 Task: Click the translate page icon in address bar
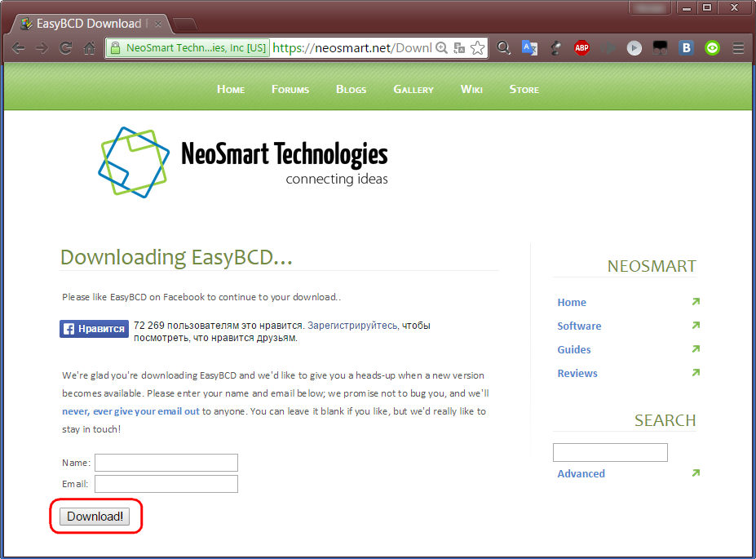459,48
